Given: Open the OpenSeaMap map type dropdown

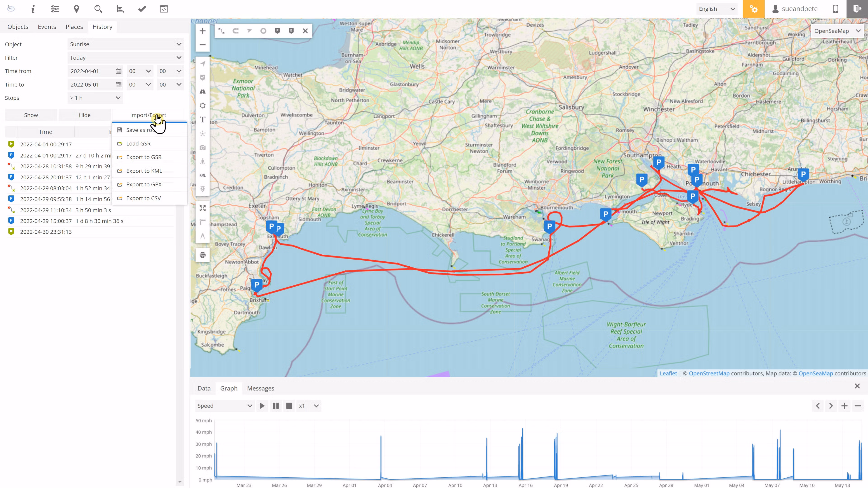Looking at the screenshot, I should click(x=837, y=31).
